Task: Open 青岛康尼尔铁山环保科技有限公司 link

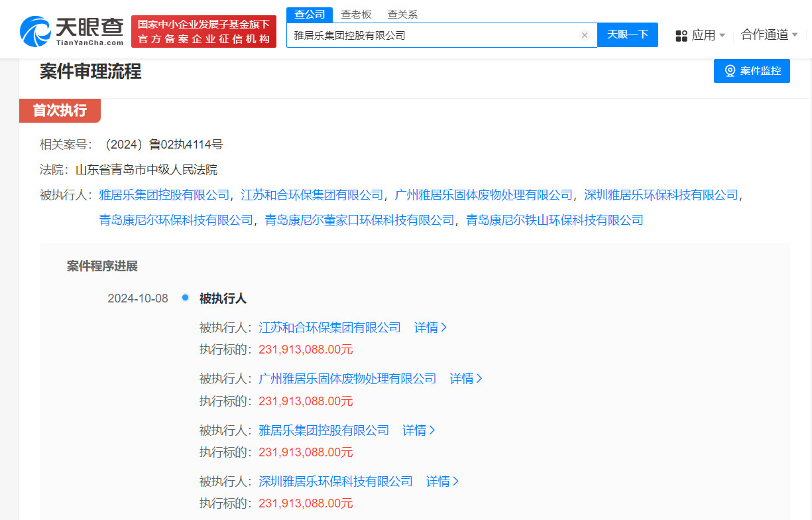Action: pos(555,220)
